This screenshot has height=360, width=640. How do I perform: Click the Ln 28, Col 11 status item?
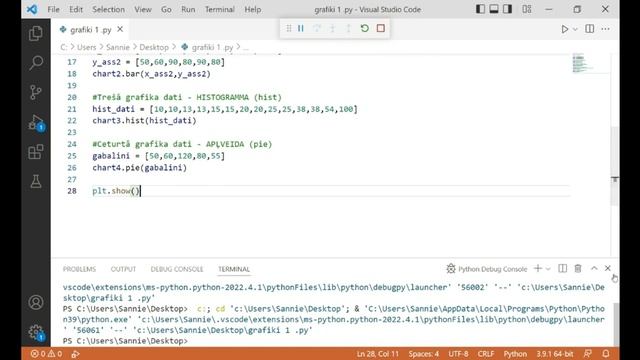click(x=378, y=354)
